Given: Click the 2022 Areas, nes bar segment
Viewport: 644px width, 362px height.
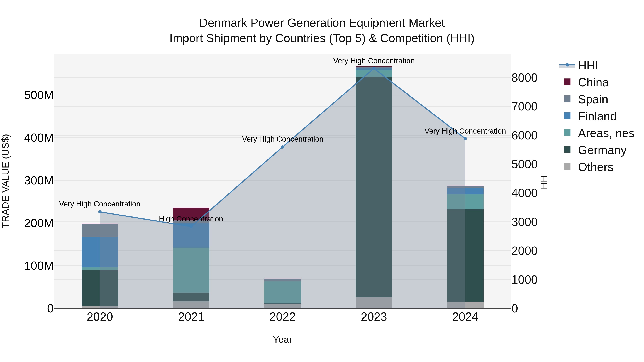Looking at the screenshot, I should coord(282,292).
